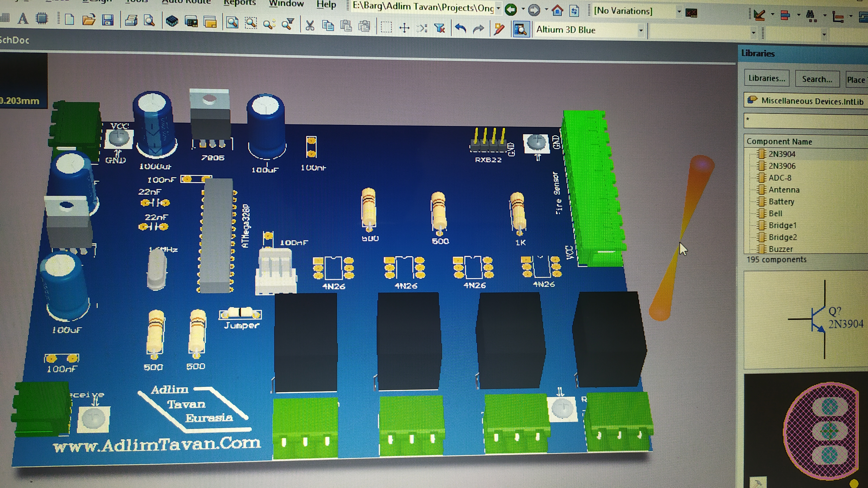This screenshot has width=868, height=488.
Task: Click the Place Component chip icon
Action: (x=42, y=18)
